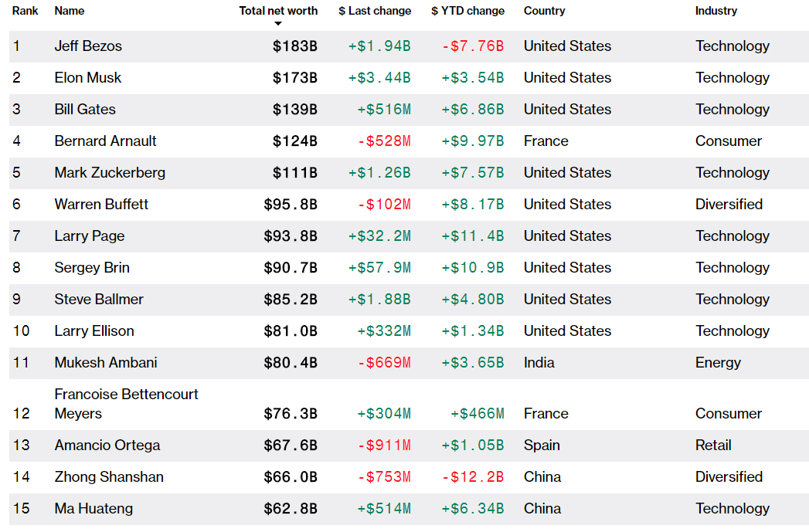Sort by Total net worth column header
Screen dimensions: 809x532
(278, 11)
